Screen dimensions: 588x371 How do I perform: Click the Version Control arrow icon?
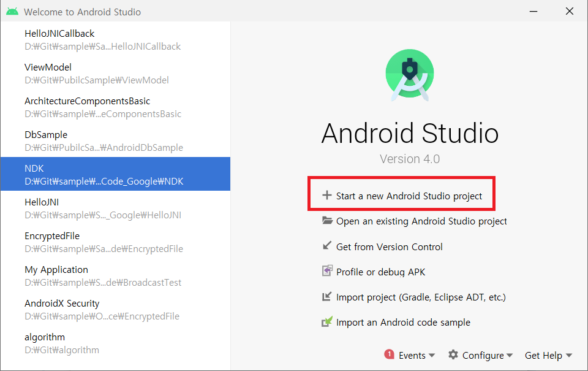click(327, 245)
